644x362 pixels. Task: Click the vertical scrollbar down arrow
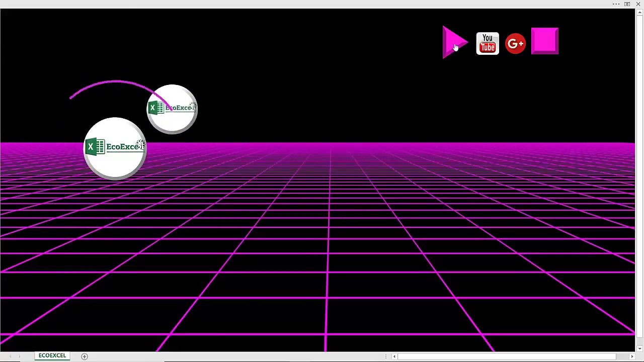click(x=639, y=348)
